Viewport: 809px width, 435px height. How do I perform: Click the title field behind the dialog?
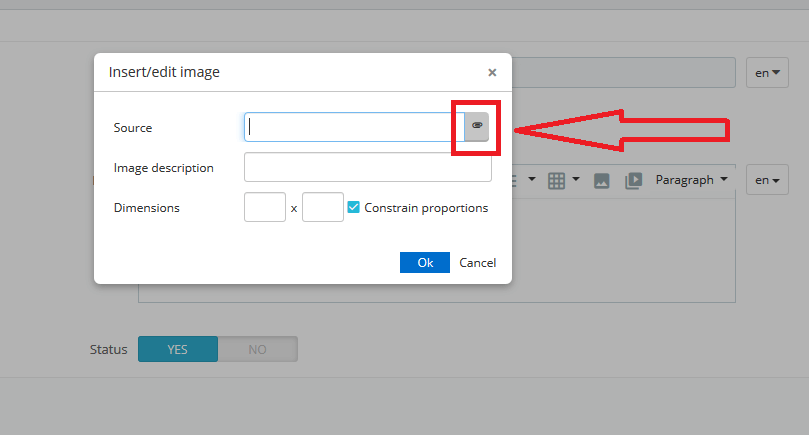[x=623, y=73]
